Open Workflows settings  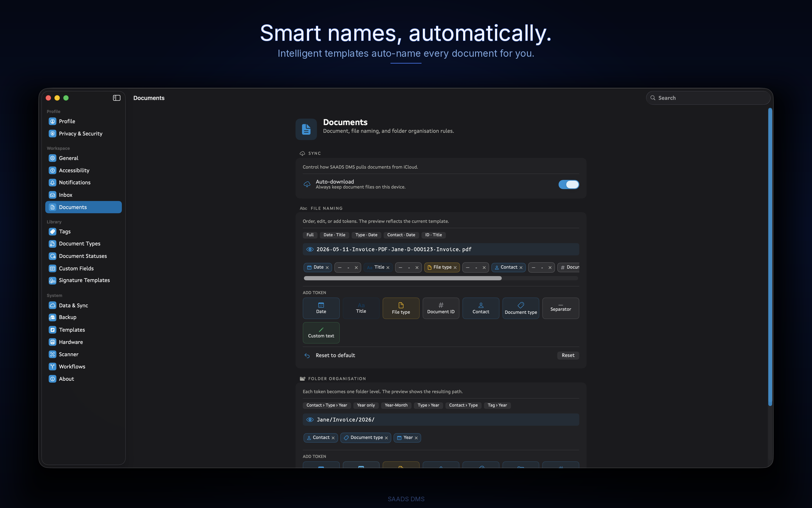(83, 367)
